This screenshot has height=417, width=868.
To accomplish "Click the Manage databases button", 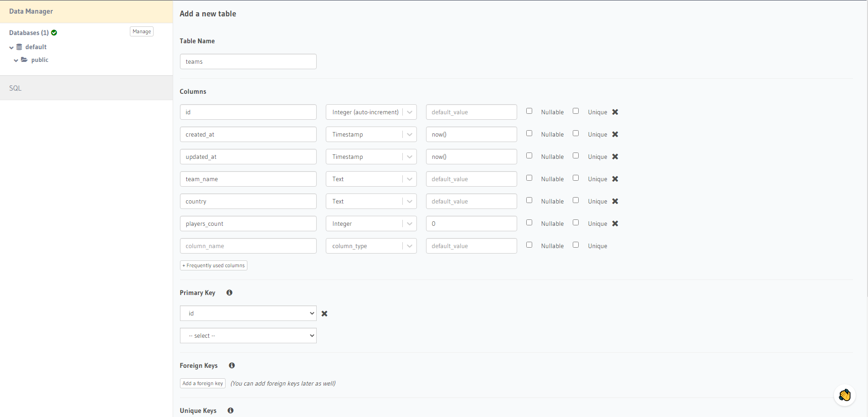I will click(x=142, y=31).
